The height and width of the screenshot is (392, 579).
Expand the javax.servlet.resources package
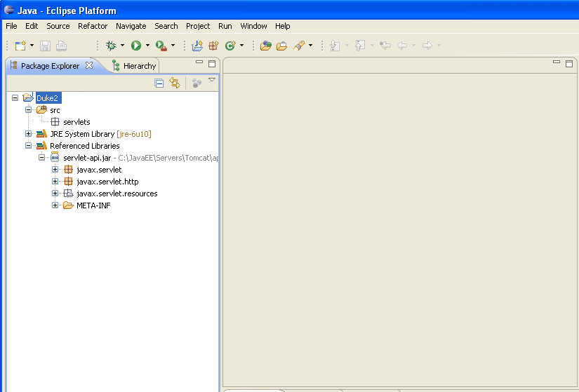(55, 194)
